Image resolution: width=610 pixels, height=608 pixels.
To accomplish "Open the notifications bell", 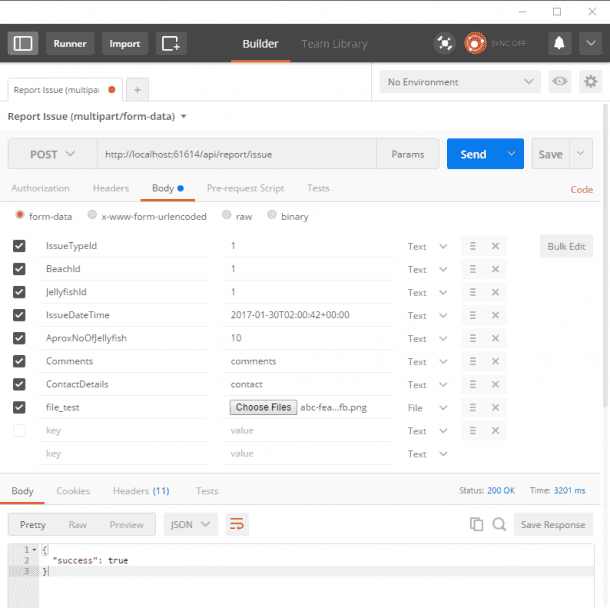I will 559,43.
